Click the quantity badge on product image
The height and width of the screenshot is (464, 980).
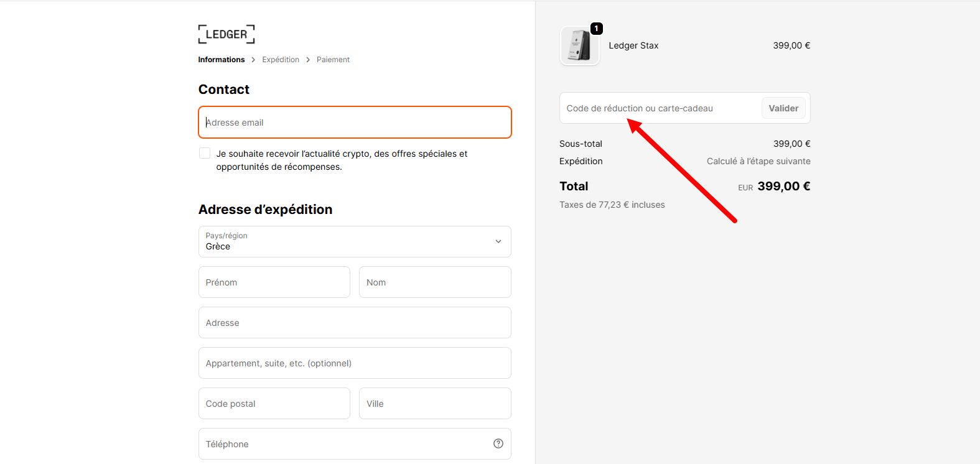(596, 29)
